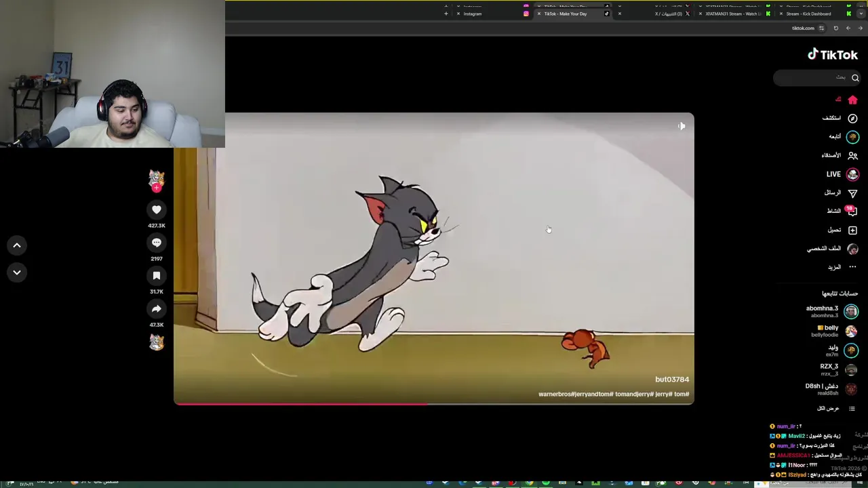This screenshot has height=488, width=868.
Task: Open Activity notifications with badge
Action: (x=852, y=211)
